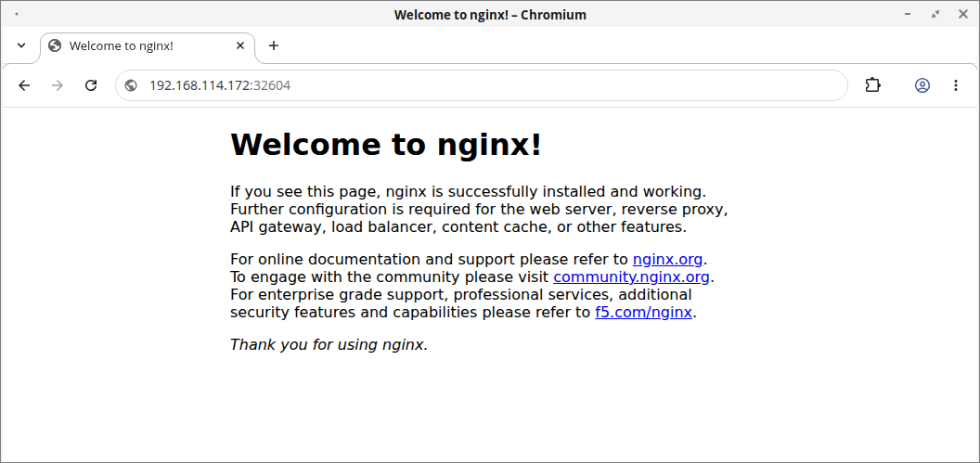Maximize the Chromium window
980x463 pixels.
click(935, 14)
